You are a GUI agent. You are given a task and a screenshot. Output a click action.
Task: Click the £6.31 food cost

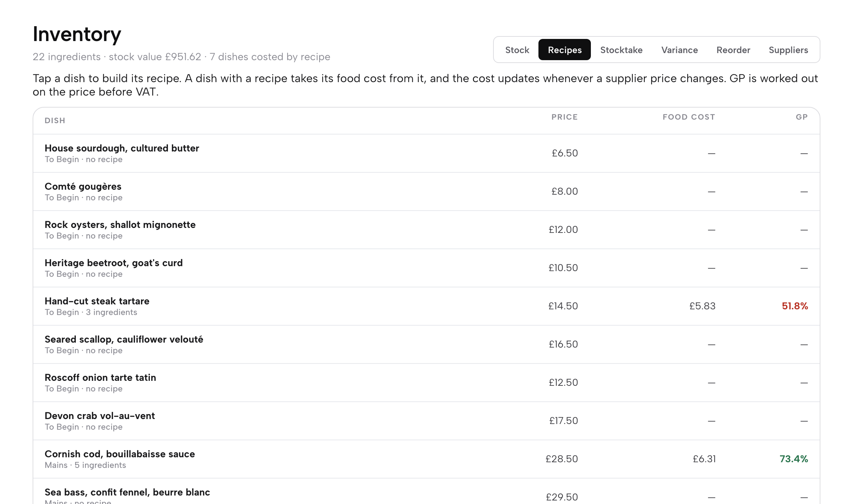click(704, 459)
